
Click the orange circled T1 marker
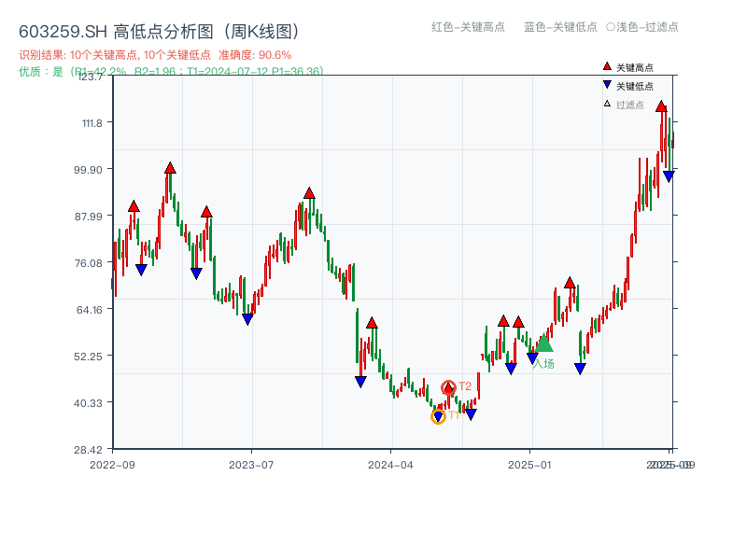[438, 415]
